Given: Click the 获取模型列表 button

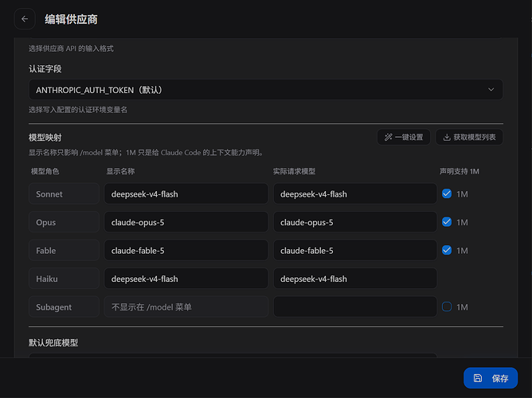Looking at the screenshot, I should [x=469, y=137].
